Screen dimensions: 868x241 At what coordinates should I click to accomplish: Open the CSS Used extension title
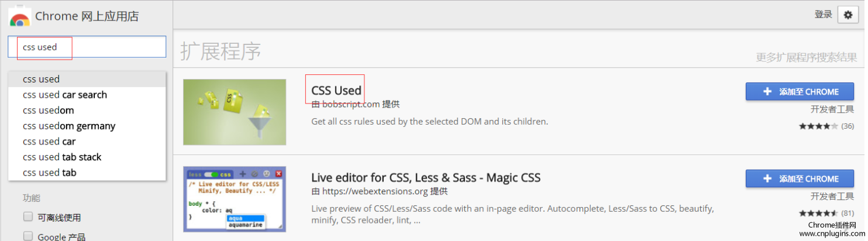336,91
